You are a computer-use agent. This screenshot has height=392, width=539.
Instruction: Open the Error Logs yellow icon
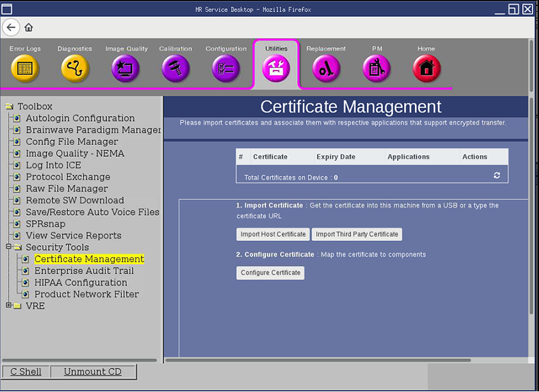tap(25, 68)
